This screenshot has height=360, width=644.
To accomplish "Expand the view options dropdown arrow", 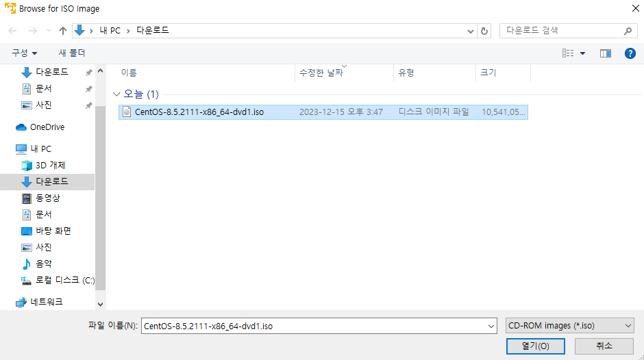I will 582,53.
